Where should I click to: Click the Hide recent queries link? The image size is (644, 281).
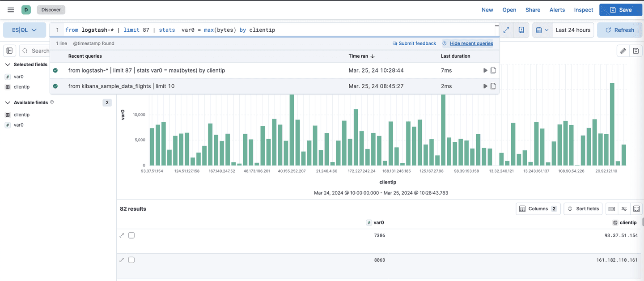(471, 43)
